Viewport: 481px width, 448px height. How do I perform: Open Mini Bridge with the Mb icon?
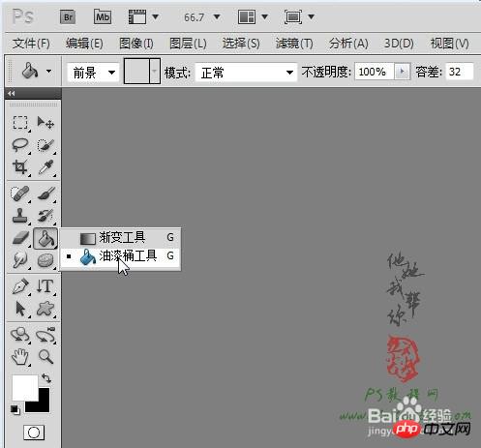click(103, 16)
